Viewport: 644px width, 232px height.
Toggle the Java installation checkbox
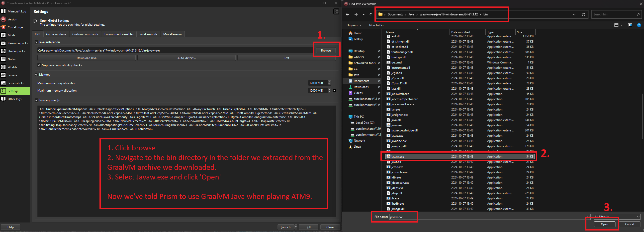point(36,42)
